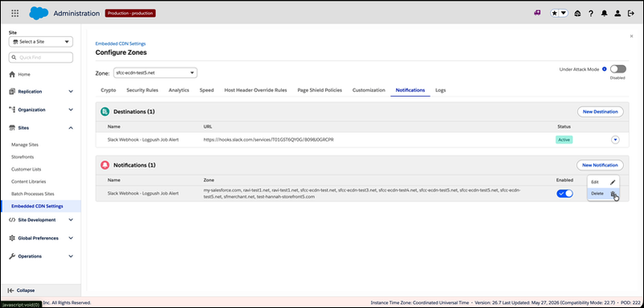Image resolution: width=644 pixels, height=308 pixels.
Task: Click New Notification button
Action: point(600,165)
